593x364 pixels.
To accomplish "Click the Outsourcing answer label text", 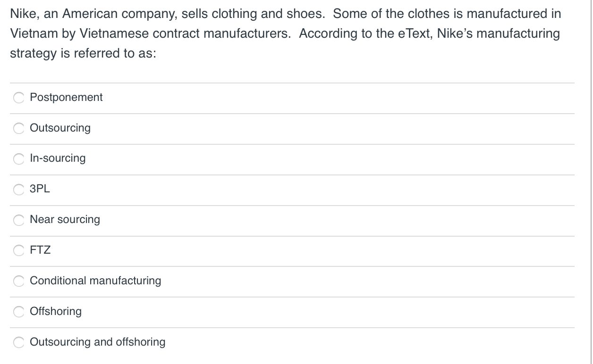I will pos(60,128).
